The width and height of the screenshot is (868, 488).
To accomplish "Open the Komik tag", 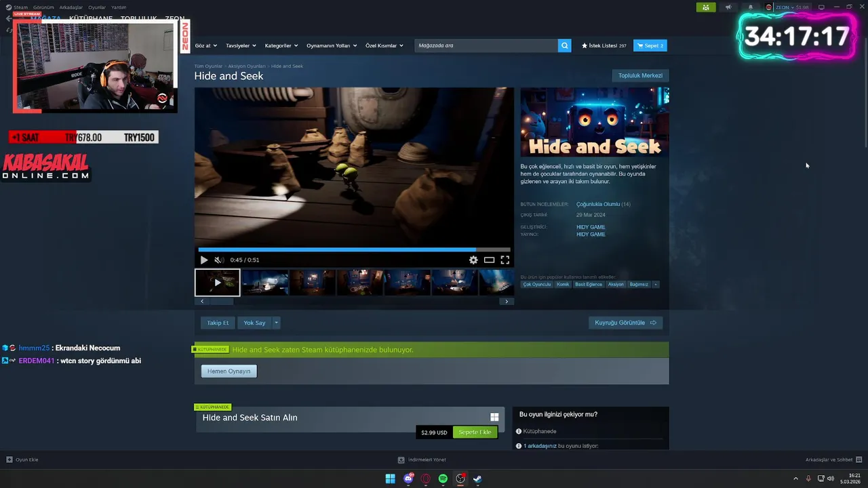I will point(563,285).
